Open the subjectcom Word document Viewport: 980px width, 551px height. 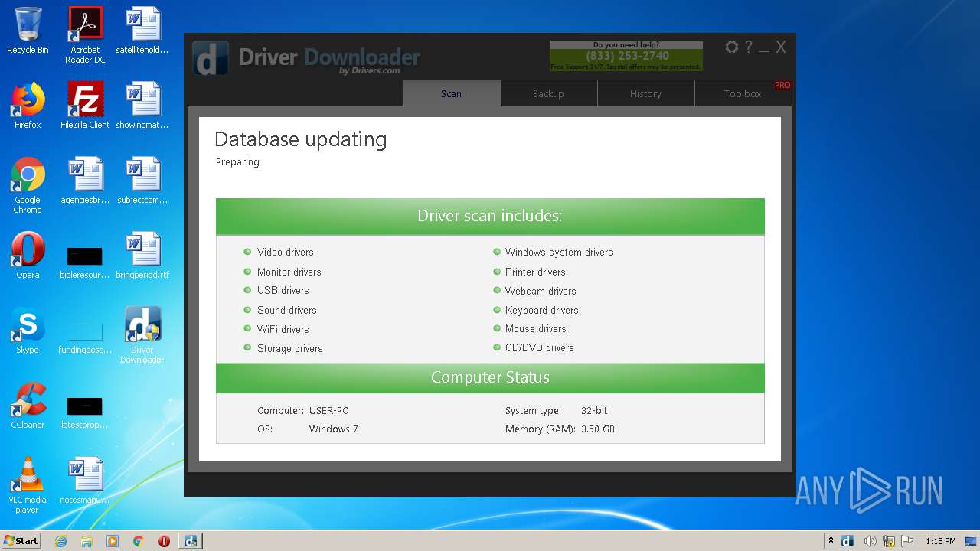click(x=142, y=181)
